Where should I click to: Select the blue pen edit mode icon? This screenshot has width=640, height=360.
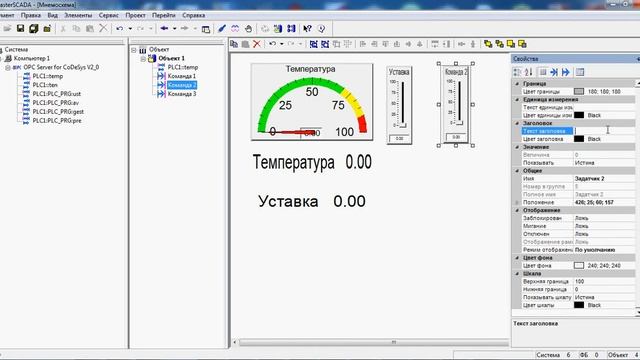coord(222,29)
